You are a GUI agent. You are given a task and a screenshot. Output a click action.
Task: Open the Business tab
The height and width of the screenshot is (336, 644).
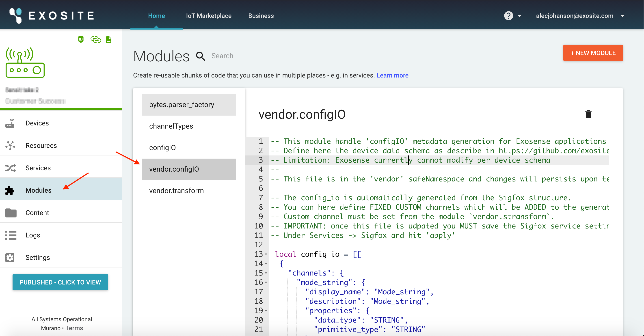click(261, 16)
